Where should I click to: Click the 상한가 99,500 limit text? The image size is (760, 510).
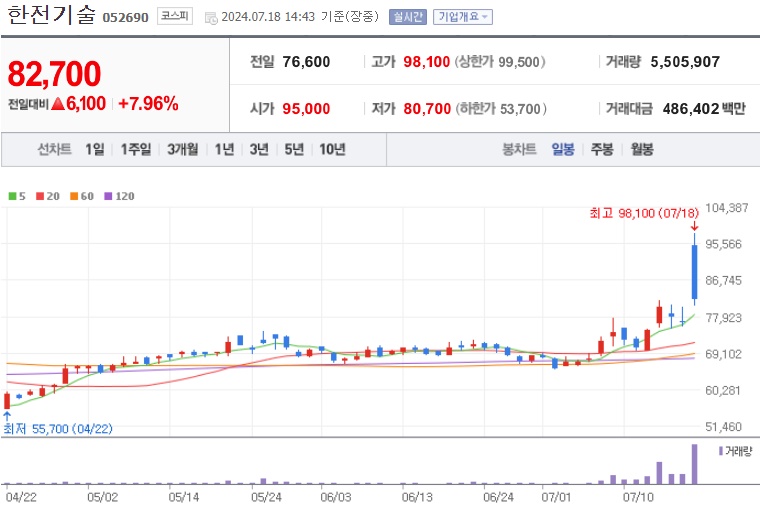point(500,62)
